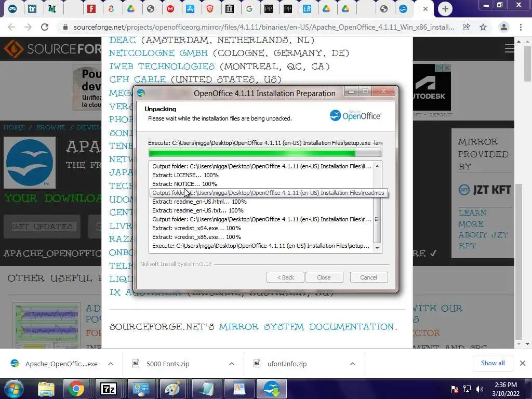Open the Chrome profile avatar
The height and width of the screenshot is (399, 532).
[x=504, y=27]
